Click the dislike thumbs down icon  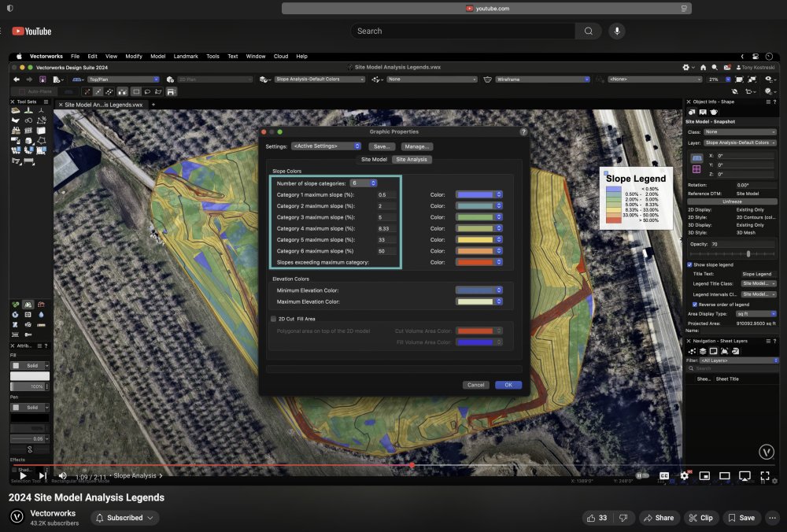(x=623, y=518)
